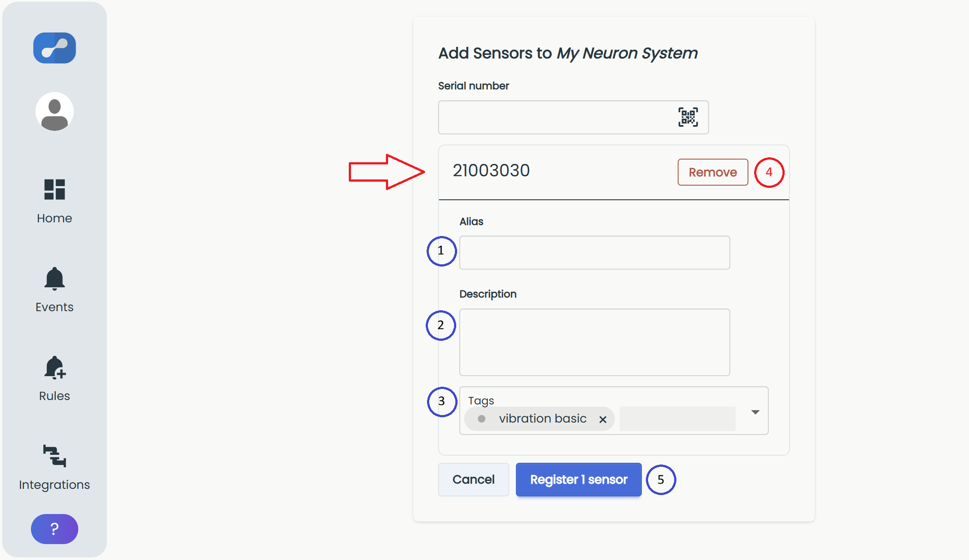Click the Description text area
The width and height of the screenshot is (969, 560).
(x=595, y=342)
